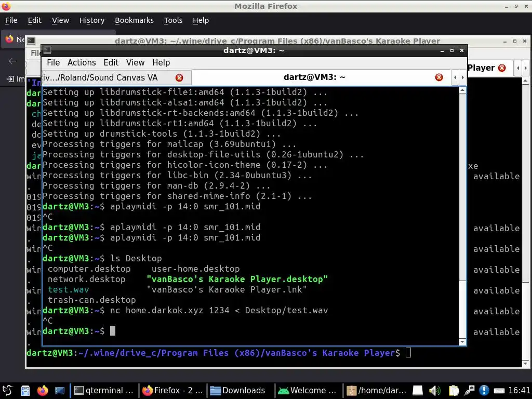
Task: Click computer.desktop in the listing
Action: pyautogui.click(x=89, y=269)
